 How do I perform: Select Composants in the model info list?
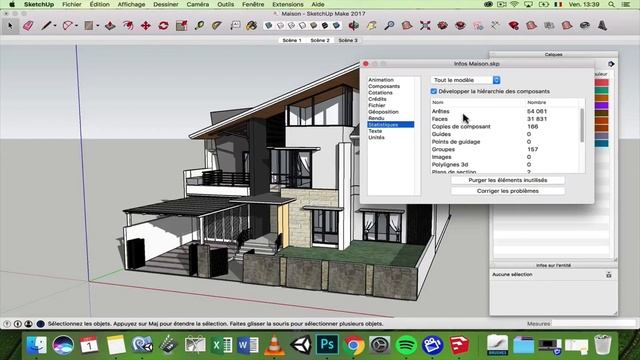tap(384, 86)
